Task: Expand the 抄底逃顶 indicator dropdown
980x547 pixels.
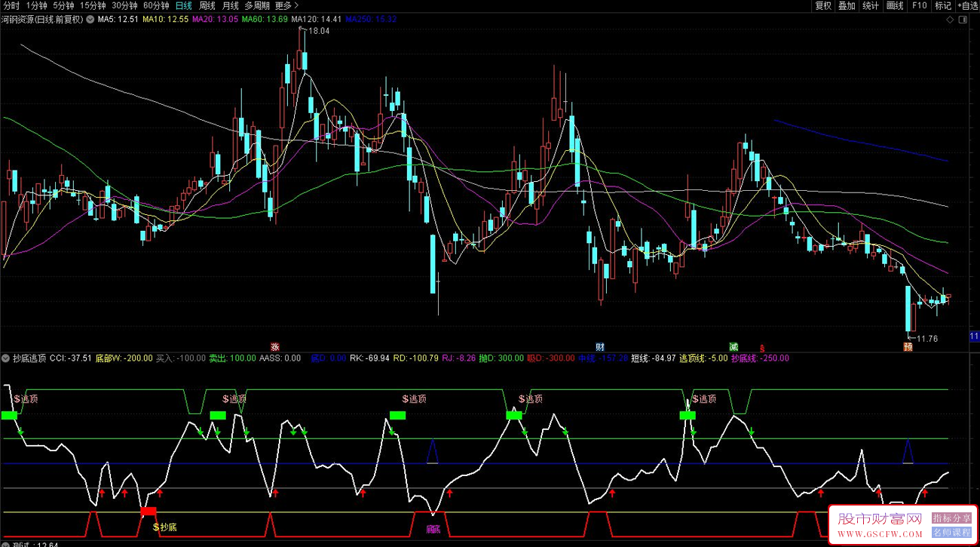Action: (x=6, y=358)
